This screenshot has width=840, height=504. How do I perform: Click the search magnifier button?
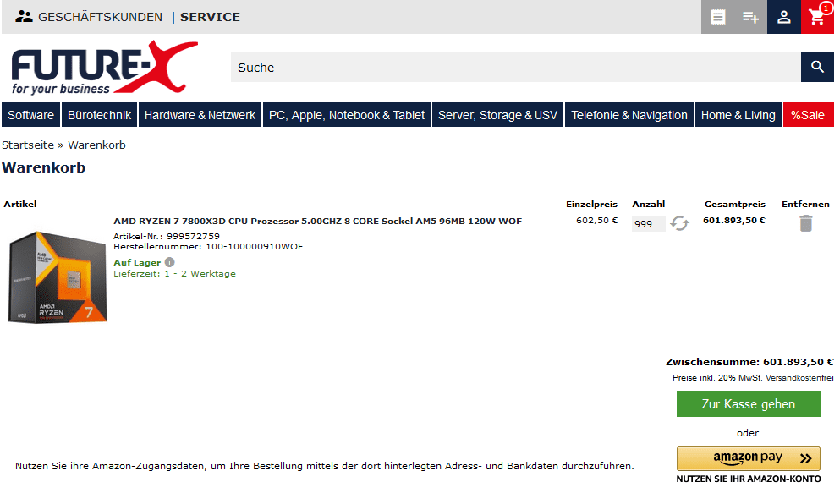(817, 67)
